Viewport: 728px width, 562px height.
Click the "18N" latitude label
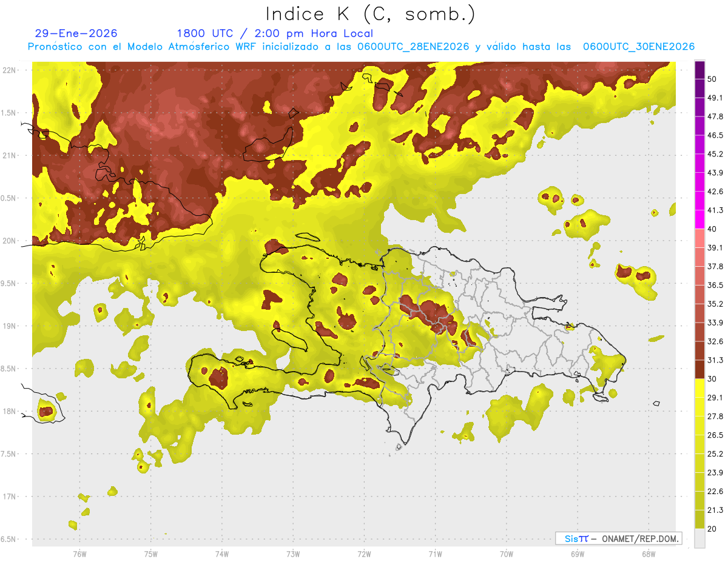[x=9, y=412]
